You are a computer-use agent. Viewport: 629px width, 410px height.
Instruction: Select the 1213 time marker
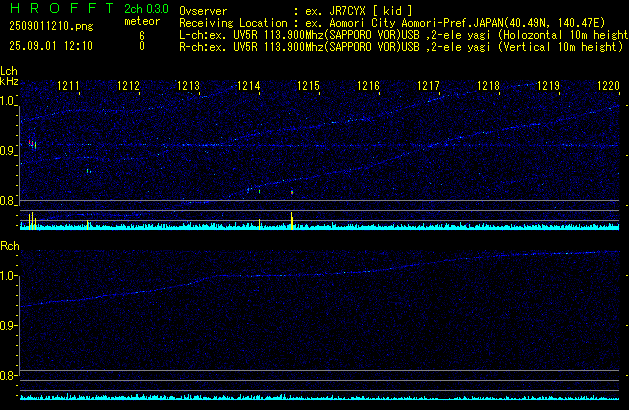(188, 86)
